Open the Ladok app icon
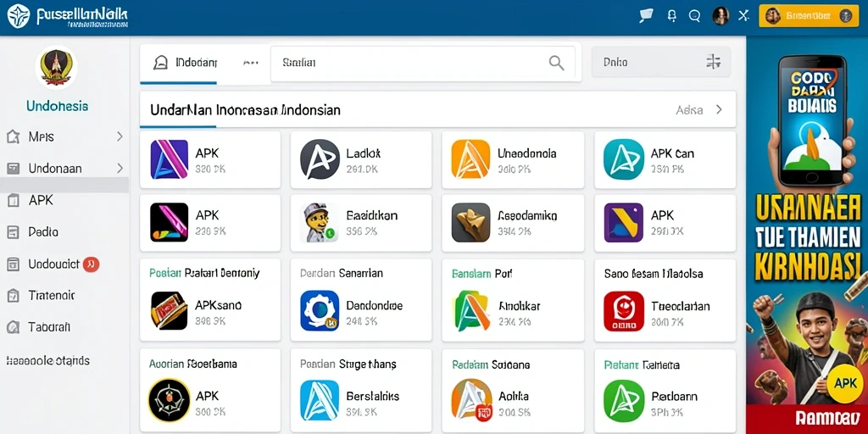 pos(320,159)
